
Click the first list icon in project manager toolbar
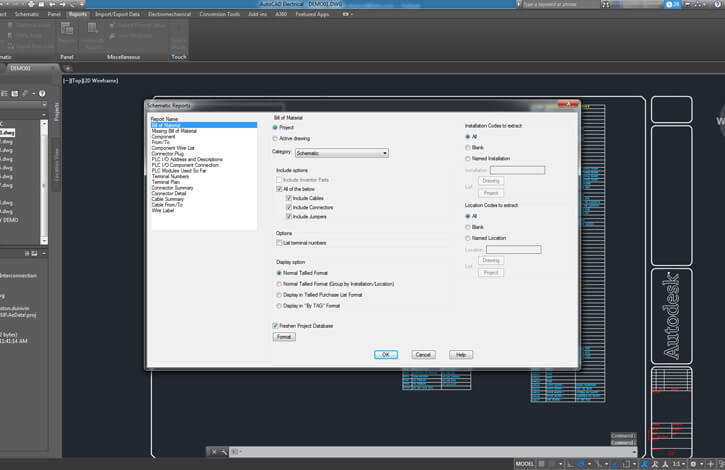4,93
